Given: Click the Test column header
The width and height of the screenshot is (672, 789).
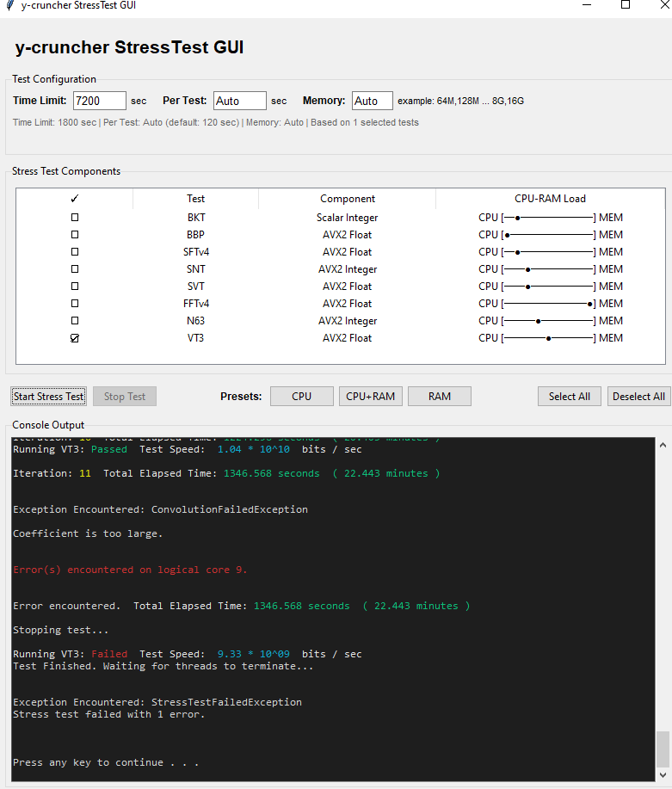Looking at the screenshot, I should pos(196,199).
